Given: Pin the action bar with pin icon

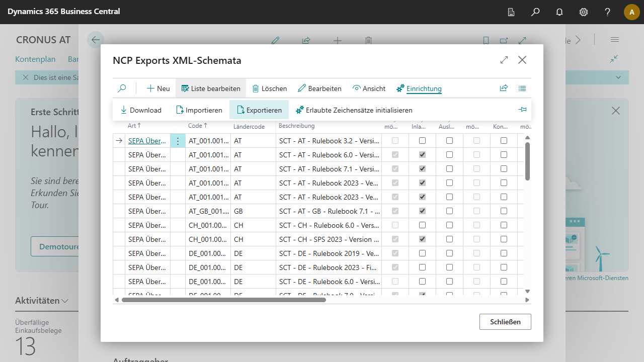Looking at the screenshot, I should pos(522,110).
